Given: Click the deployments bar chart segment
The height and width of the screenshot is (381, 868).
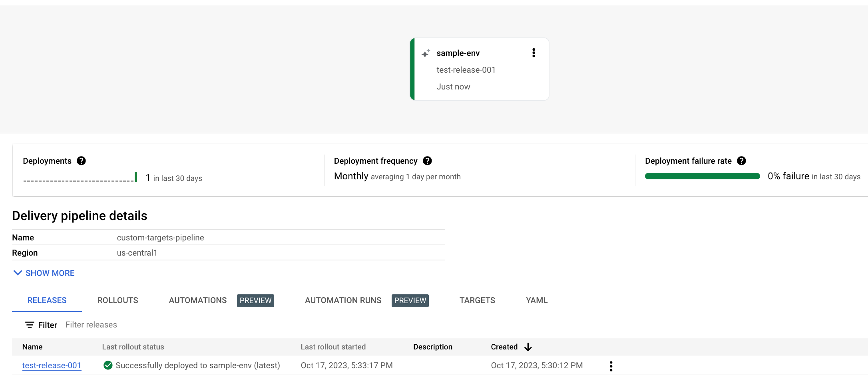Looking at the screenshot, I should point(136,176).
